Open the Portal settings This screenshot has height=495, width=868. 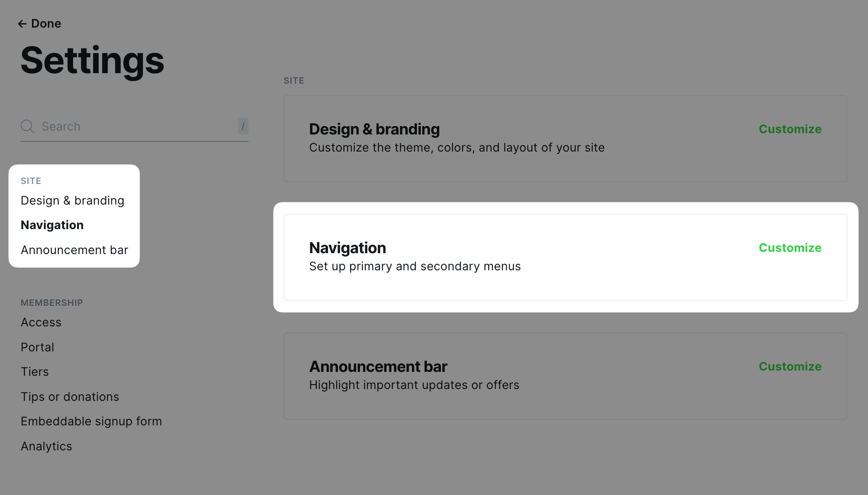(37, 347)
